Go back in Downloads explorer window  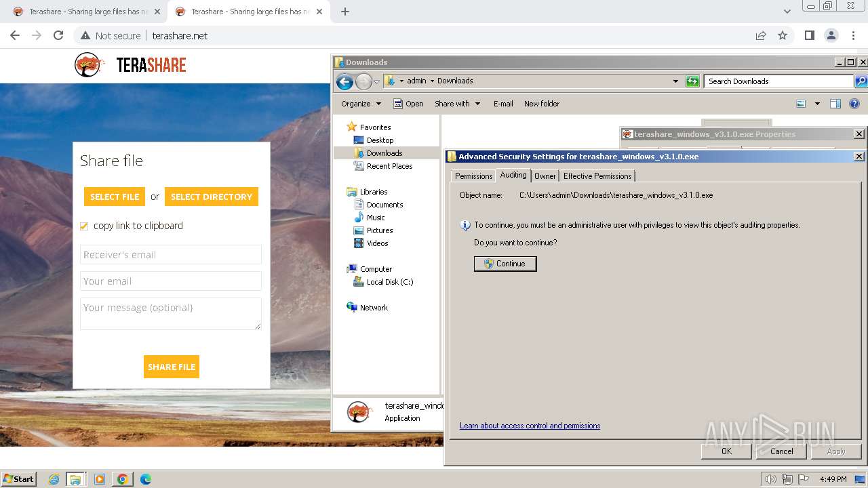(x=344, y=81)
